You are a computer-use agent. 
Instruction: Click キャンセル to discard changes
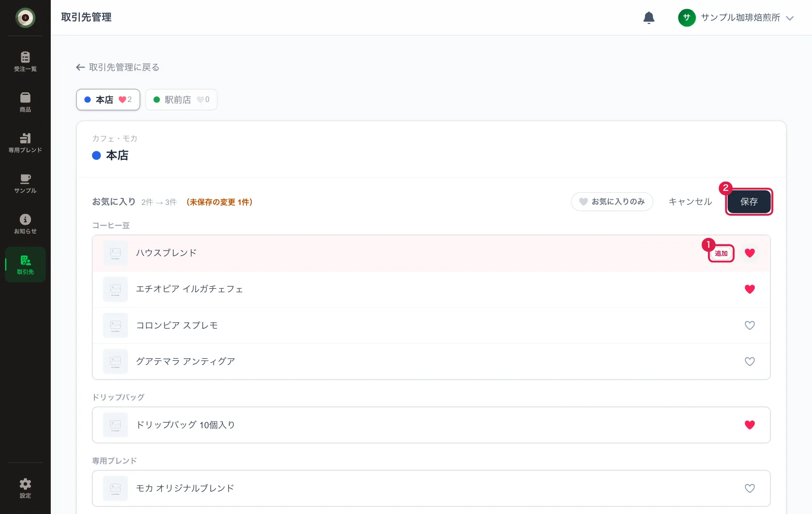[690, 201]
